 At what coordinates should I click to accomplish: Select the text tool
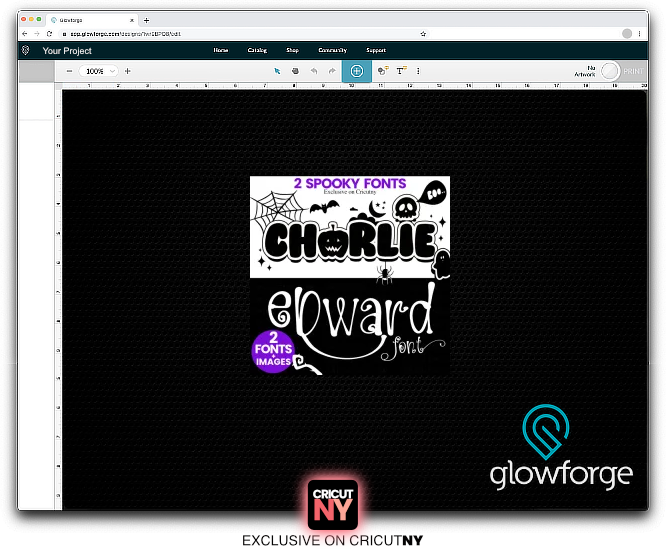pyautogui.click(x=401, y=71)
